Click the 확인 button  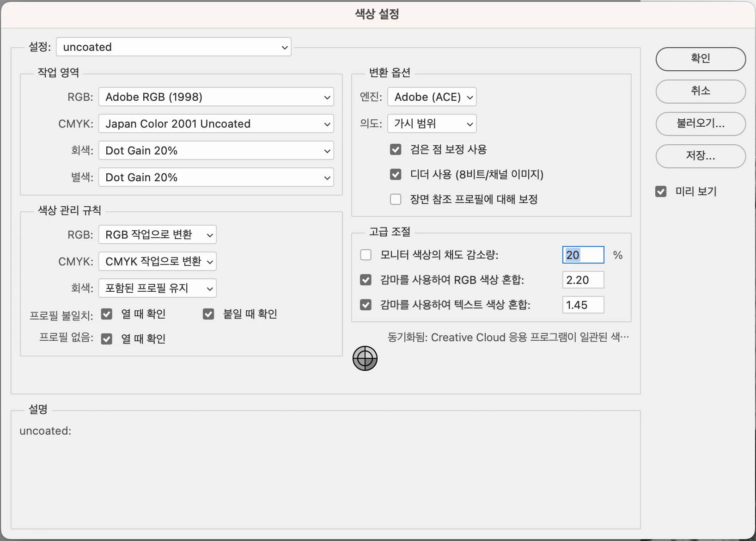(701, 59)
